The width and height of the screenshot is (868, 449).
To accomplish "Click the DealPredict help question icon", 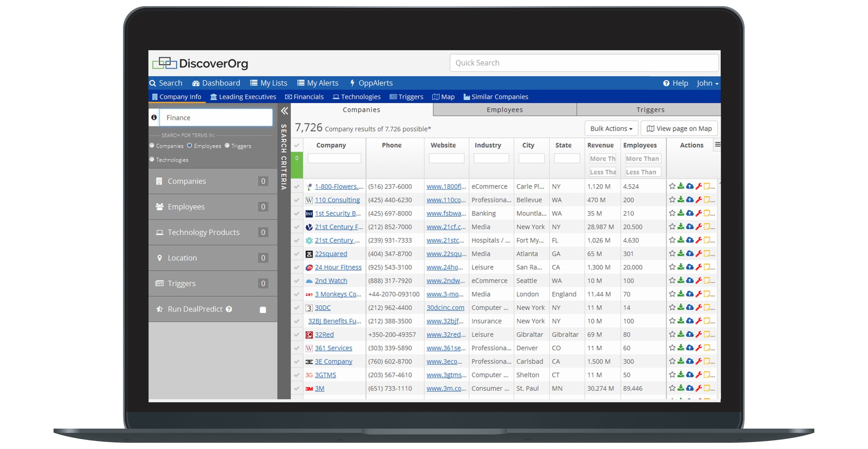I will tap(229, 309).
